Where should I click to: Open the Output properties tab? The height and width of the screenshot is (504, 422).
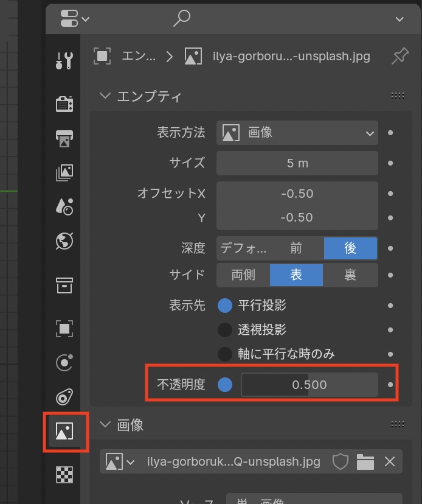(x=64, y=138)
